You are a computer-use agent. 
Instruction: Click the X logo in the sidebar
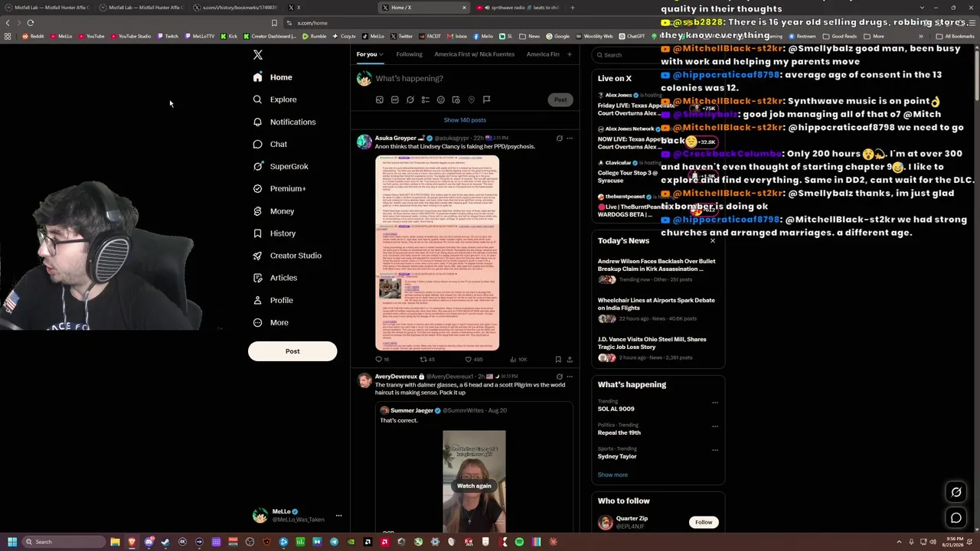point(258,55)
